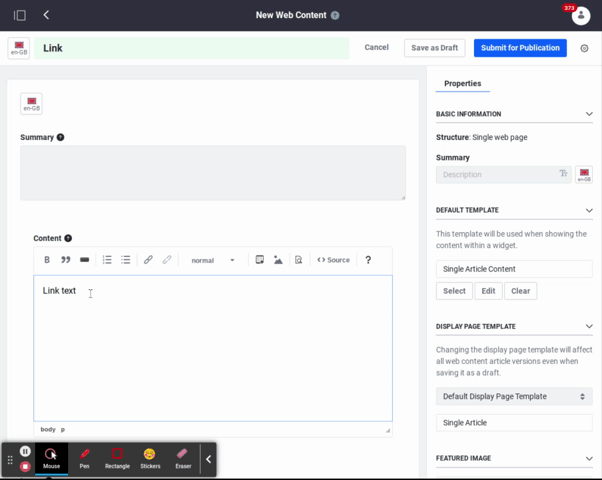Open the en-GB language selector beside the title
Viewport: 602px width, 480px height.
[x=19, y=48]
